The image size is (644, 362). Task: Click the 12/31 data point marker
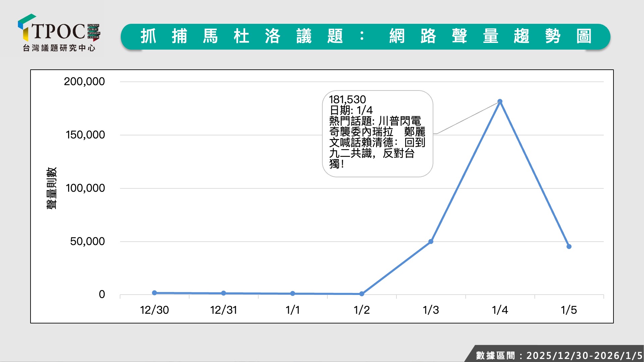(x=223, y=293)
